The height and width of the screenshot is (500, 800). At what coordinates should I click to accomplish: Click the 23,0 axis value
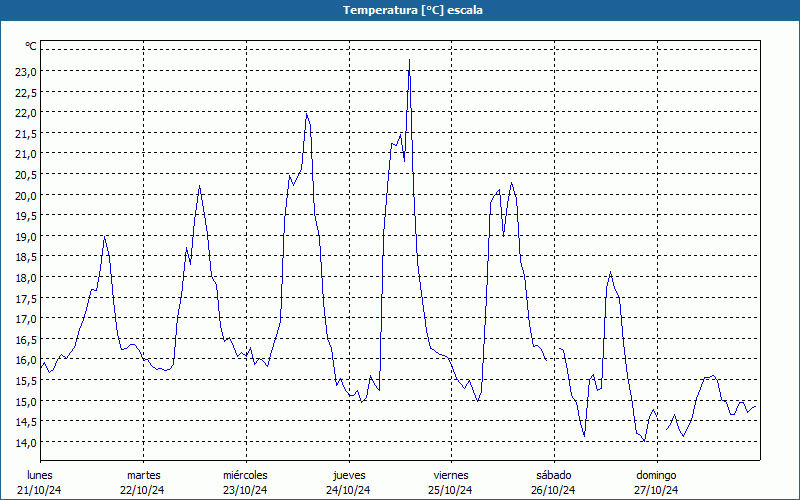[26, 71]
